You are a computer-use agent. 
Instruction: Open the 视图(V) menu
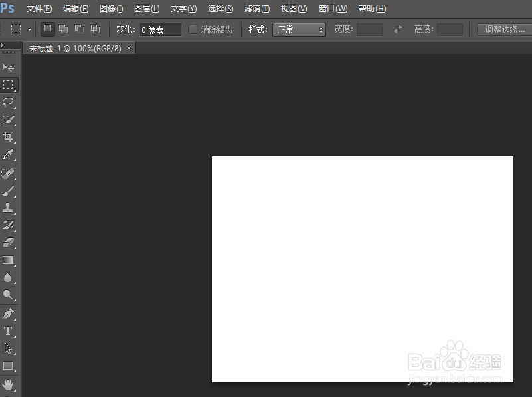pyautogui.click(x=294, y=9)
